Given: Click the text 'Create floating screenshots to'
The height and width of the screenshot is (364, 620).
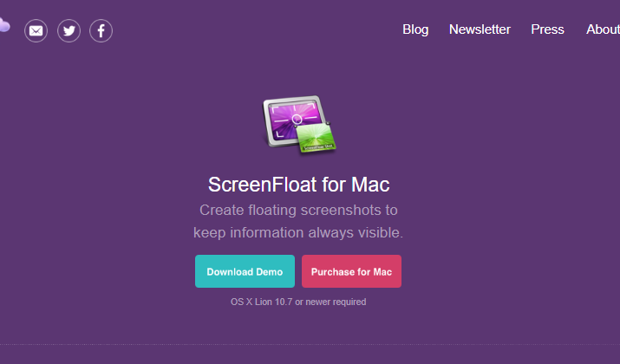Looking at the screenshot, I should pos(298,211).
